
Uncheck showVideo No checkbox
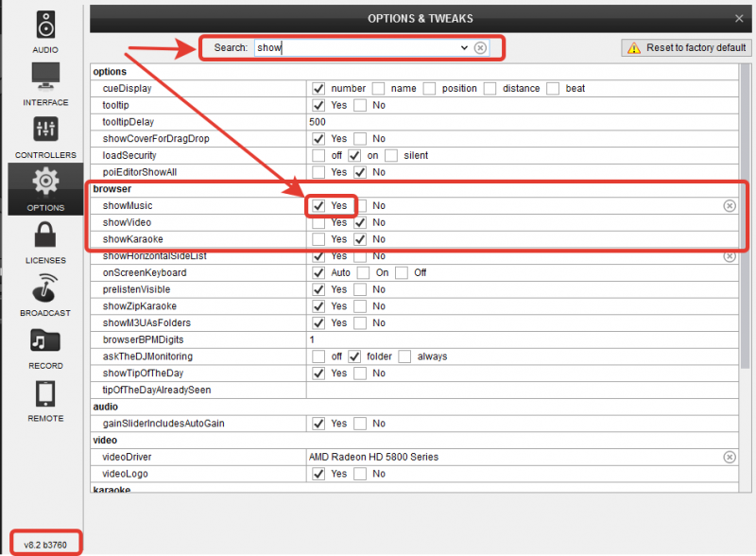pyautogui.click(x=360, y=222)
